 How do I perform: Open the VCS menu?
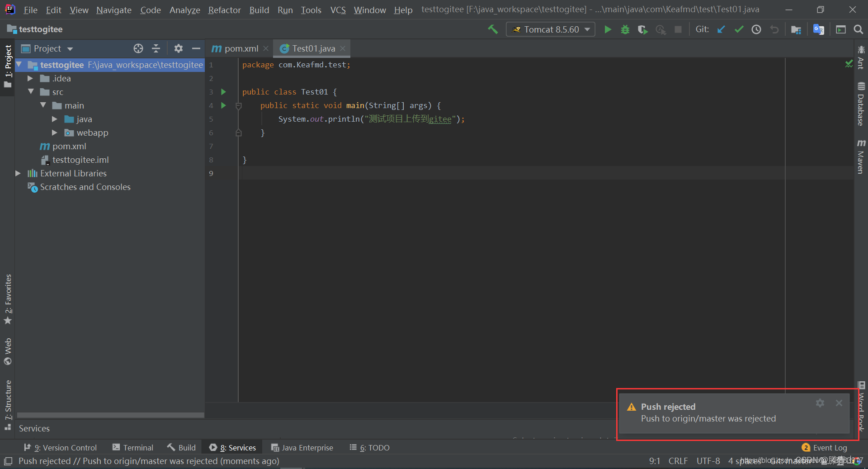[x=338, y=9]
